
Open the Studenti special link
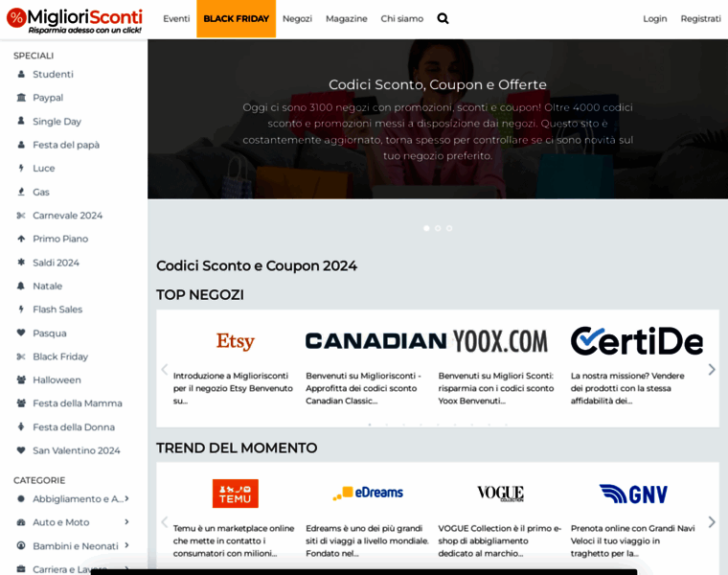(x=53, y=75)
